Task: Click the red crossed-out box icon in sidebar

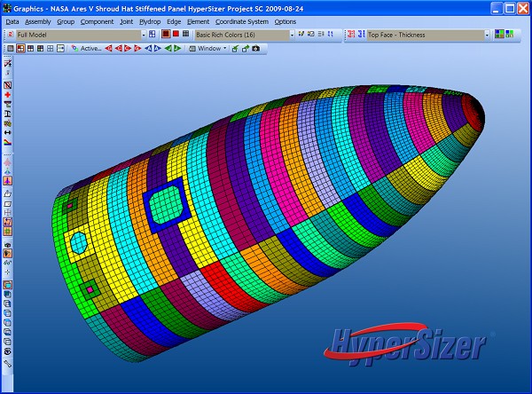Action: click(x=7, y=85)
